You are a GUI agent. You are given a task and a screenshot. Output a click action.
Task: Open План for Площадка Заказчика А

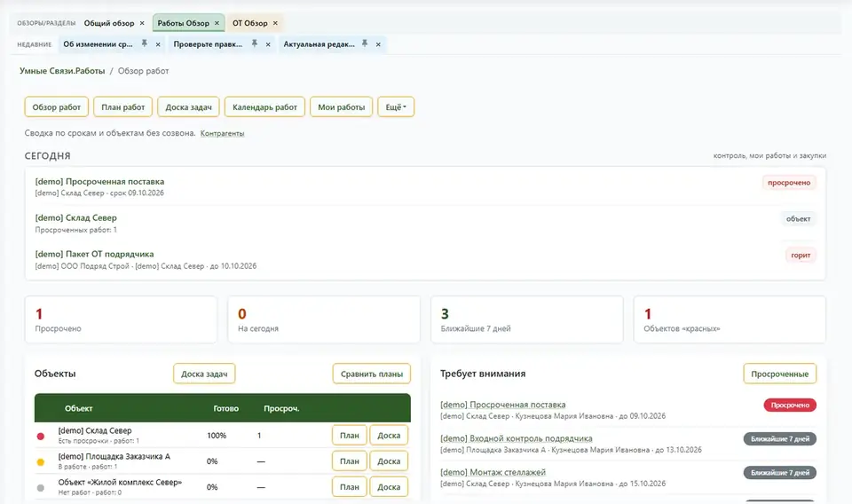tap(350, 461)
